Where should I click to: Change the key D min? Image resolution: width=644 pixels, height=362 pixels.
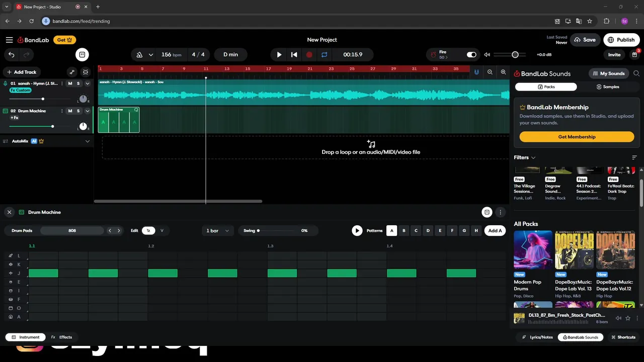click(x=230, y=54)
